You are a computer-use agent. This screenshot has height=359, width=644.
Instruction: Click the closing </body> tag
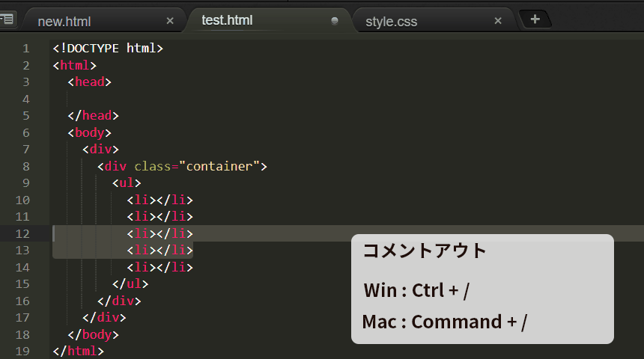94,334
